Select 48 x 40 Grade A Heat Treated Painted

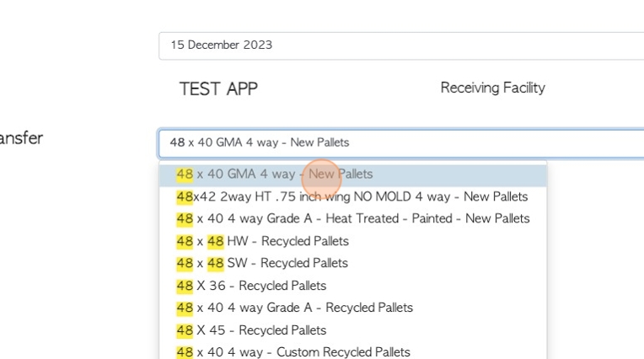(353, 218)
